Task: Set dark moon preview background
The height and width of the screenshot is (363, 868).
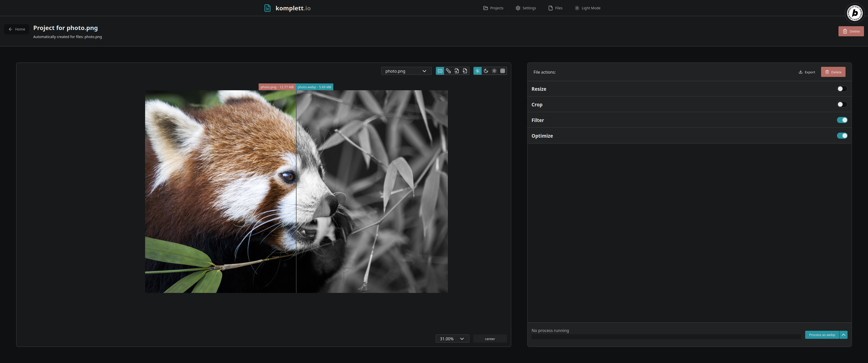Action: (x=486, y=71)
